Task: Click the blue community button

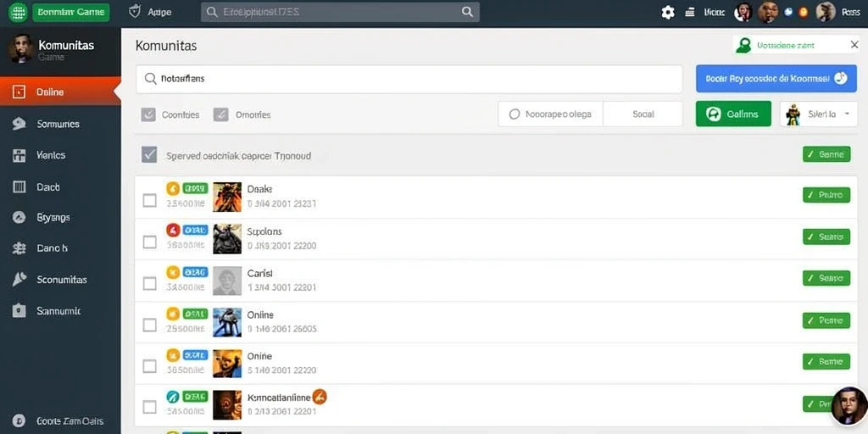Action: pos(776,79)
